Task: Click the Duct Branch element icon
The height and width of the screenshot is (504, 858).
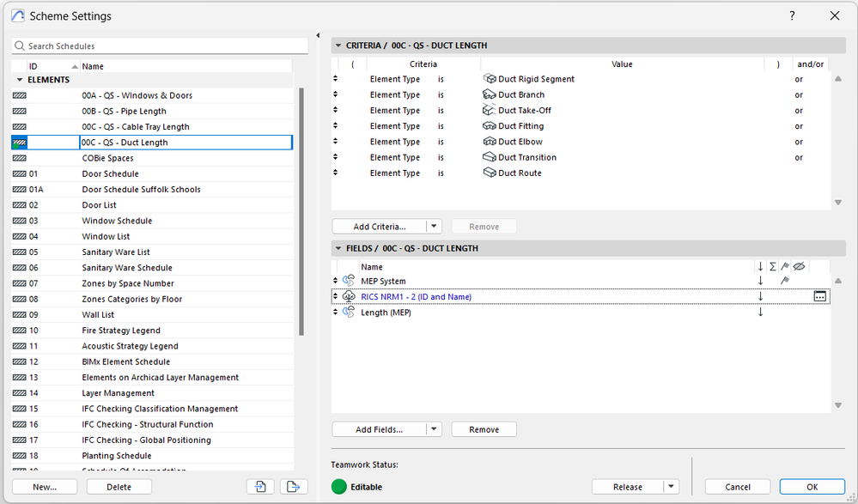Action: [x=490, y=94]
